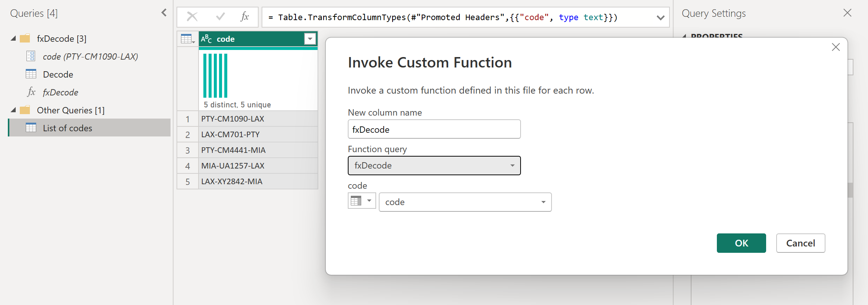The height and width of the screenshot is (305, 868).
Task: Click the ABC text type icon on code column
Action: 206,39
